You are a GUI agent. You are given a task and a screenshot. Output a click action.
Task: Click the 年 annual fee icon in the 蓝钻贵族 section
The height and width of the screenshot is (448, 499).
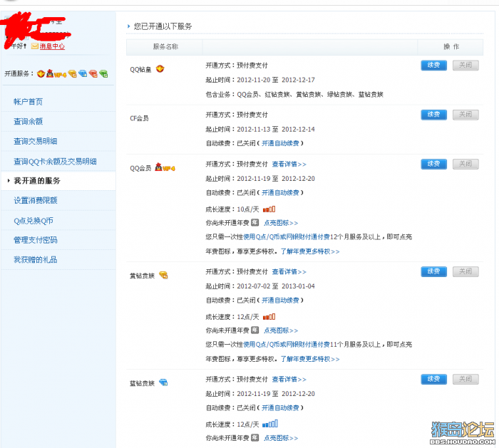(254, 438)
